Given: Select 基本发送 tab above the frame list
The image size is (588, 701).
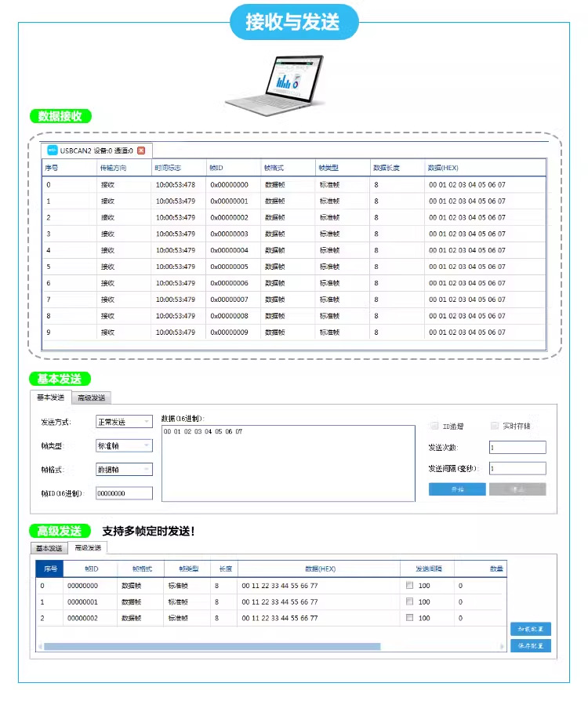Looking at the screenshot, I should point(49,548).
